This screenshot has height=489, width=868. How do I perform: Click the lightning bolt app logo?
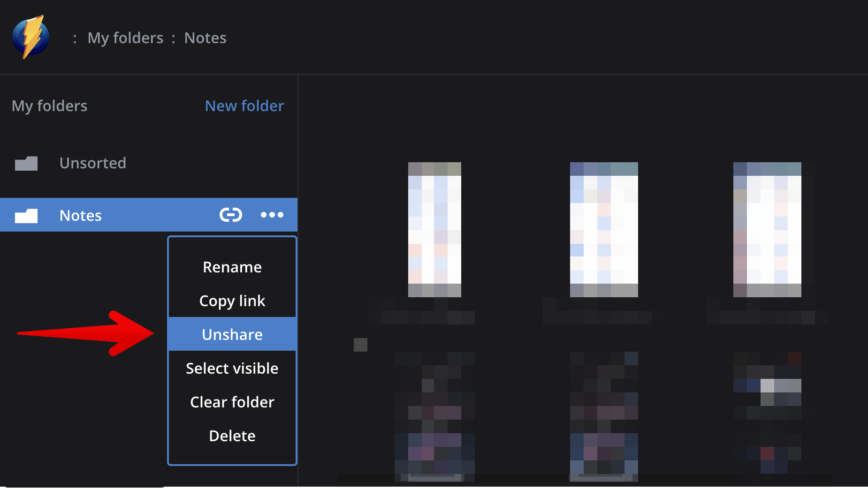pyautogui.click(x=31, y=37)
